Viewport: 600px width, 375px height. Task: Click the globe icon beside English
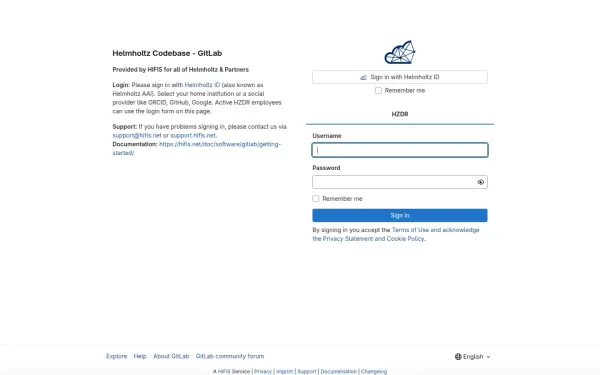click(458, 357)
